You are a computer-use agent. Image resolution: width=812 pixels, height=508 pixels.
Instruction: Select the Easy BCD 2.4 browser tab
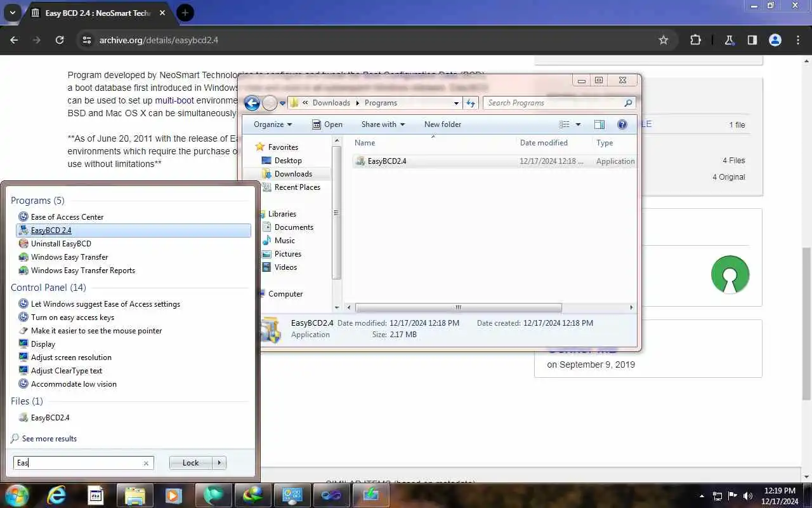pos(97,13)
